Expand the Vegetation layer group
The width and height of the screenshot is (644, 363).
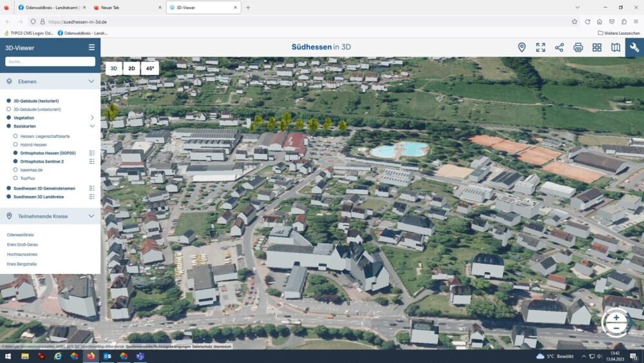[x=92, y=118]
